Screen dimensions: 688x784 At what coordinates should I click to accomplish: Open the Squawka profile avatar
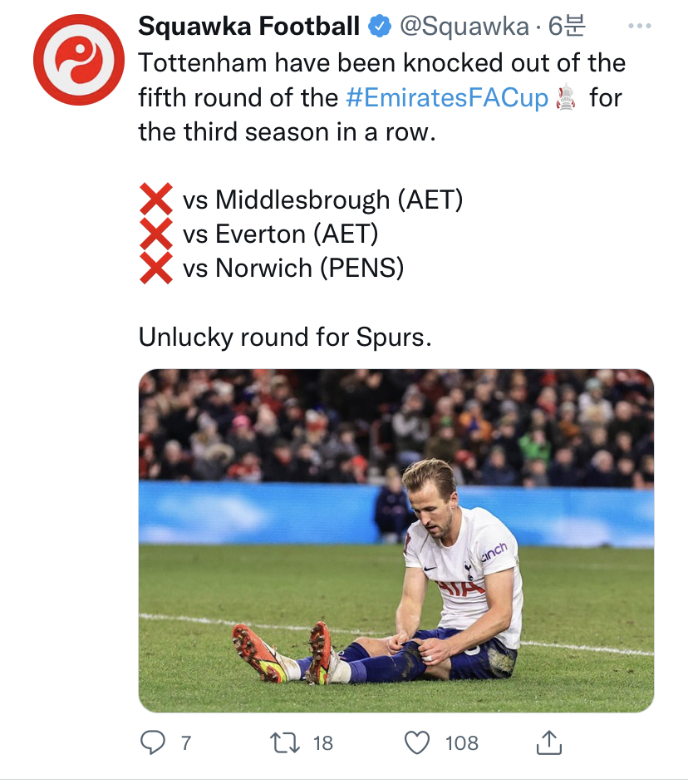coord(79,60)
